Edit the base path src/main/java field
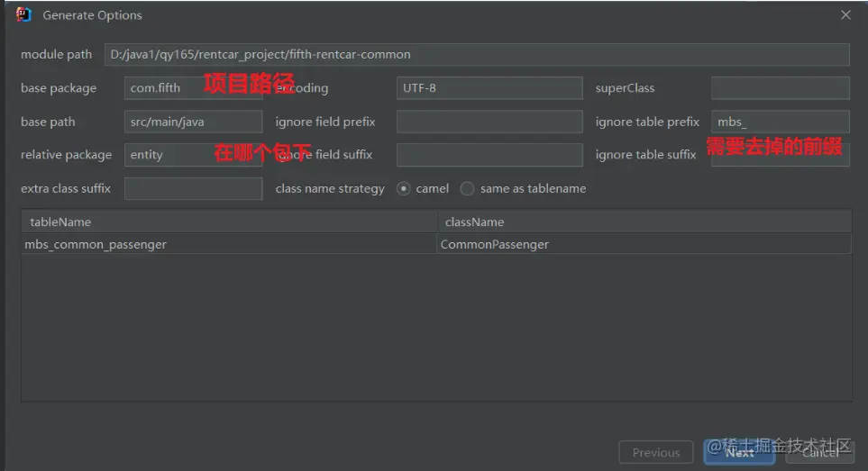The image size is (868, 471). (193, 122)
